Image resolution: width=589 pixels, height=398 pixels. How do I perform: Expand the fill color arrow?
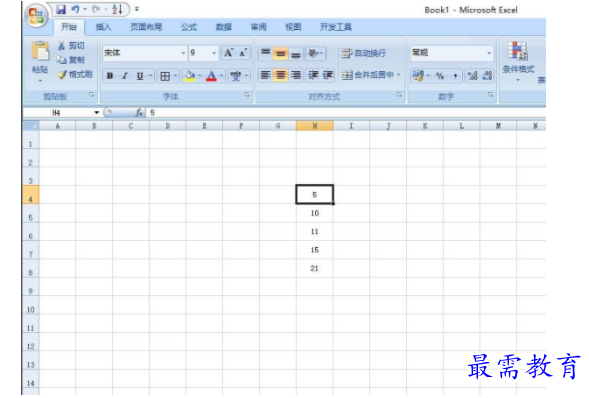coord(199,76)
